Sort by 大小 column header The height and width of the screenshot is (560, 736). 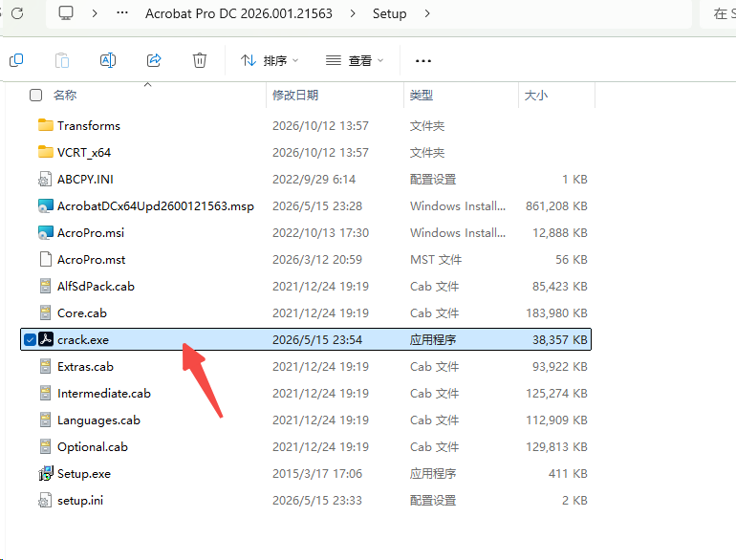pos(536,96)
